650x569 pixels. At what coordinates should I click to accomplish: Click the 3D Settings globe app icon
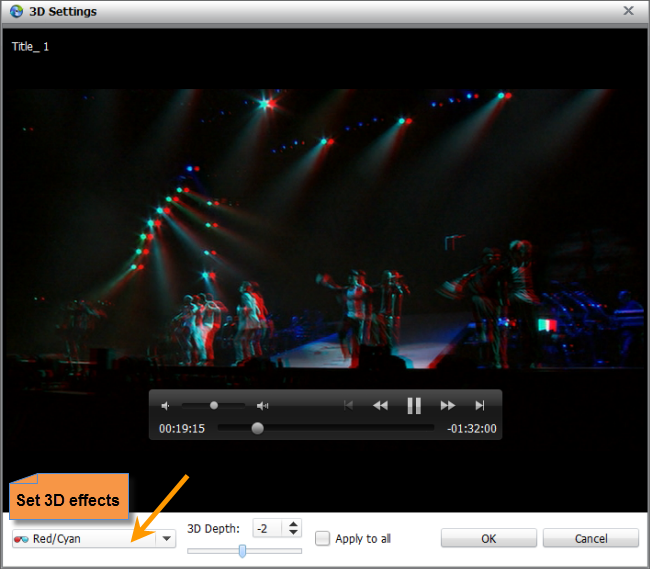(16, 11)
